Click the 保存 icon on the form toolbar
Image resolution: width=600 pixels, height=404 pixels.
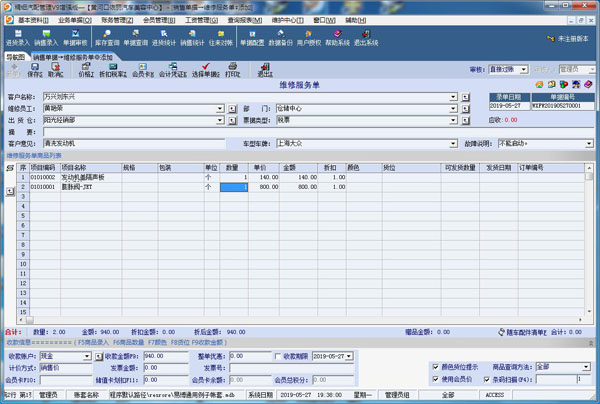pyautogui.click(x=35, y=71)
